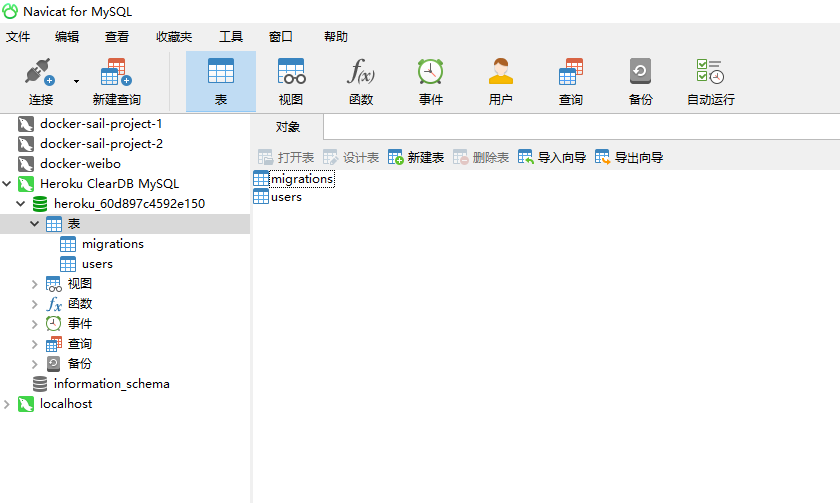
Task: Click the 函数 f(x) toolbar icon
Action: click(x=361, y=71)
